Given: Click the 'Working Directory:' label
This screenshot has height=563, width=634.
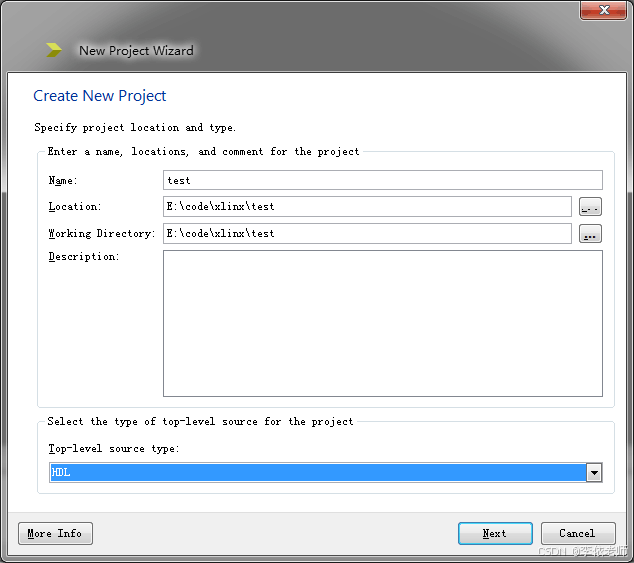Looking at the screenshot, I should pos(101,233).
